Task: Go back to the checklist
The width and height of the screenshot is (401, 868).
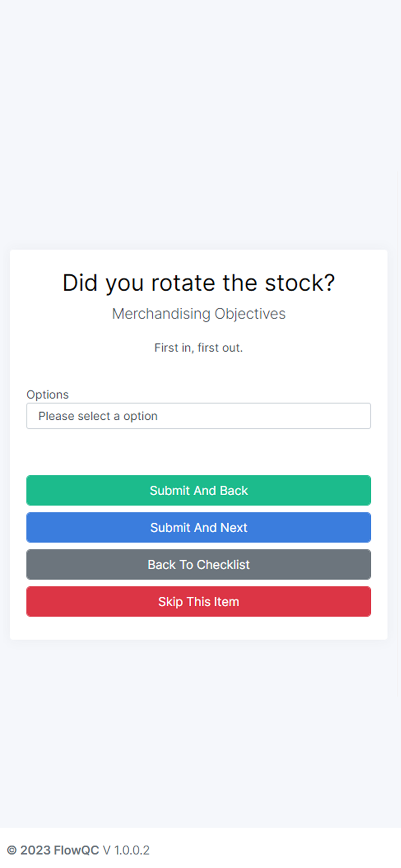Action: 198,565
